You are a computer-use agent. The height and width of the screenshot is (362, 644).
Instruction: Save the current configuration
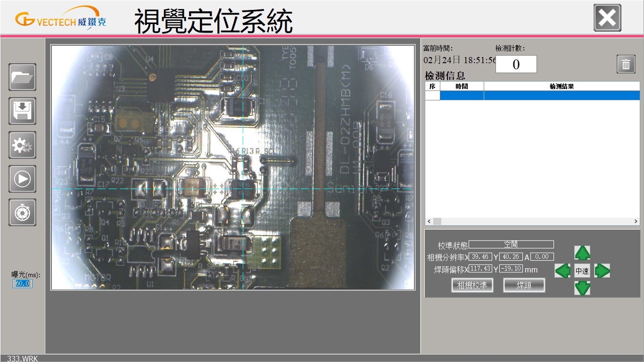coord(22,111)
